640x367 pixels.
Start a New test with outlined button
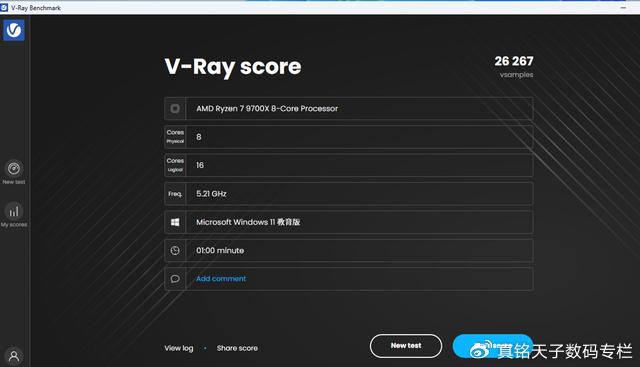pos(406,346)
